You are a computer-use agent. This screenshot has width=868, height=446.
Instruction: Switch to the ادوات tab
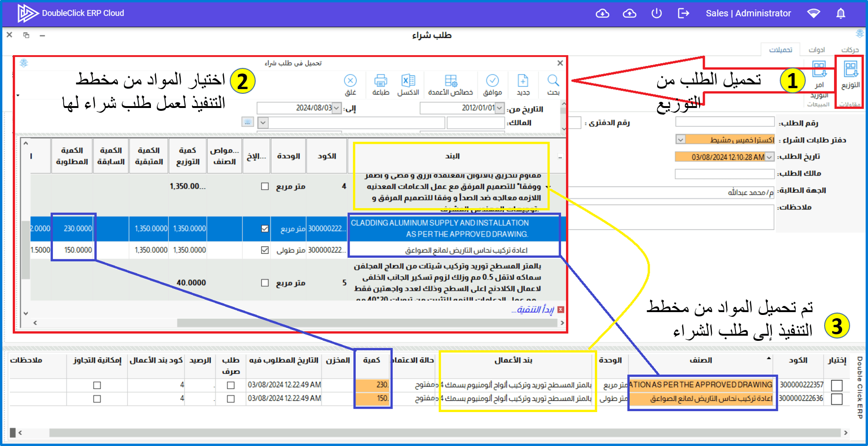pos(817,50)
